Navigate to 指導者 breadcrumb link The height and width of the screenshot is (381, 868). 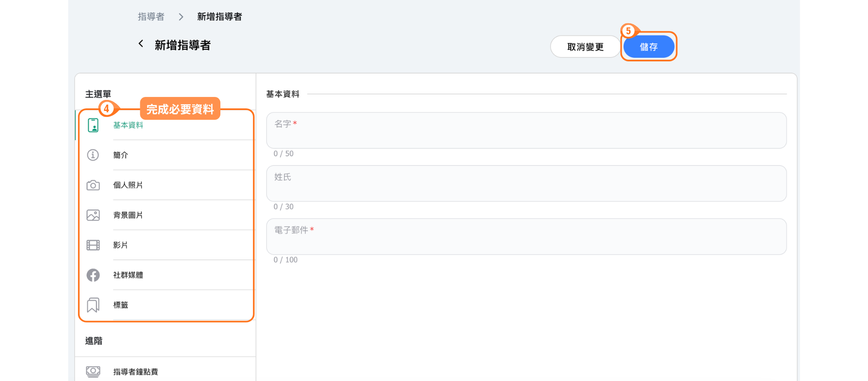pos(151,17)
